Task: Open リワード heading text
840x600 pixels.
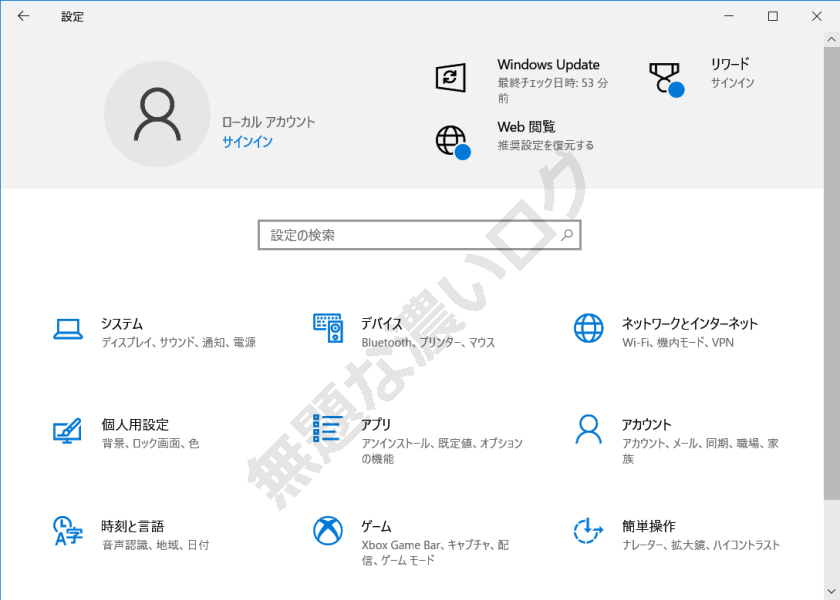Action: [x=730, y=64]
